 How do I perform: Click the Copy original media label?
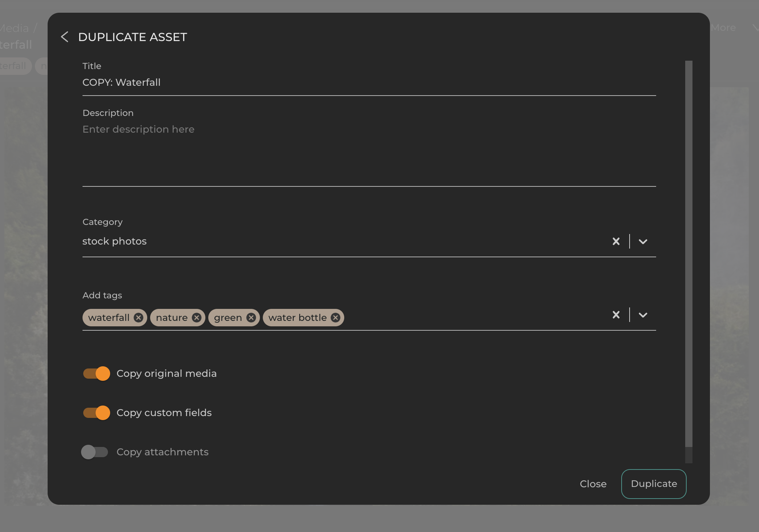pyautogui.click(x=166, y=374)
